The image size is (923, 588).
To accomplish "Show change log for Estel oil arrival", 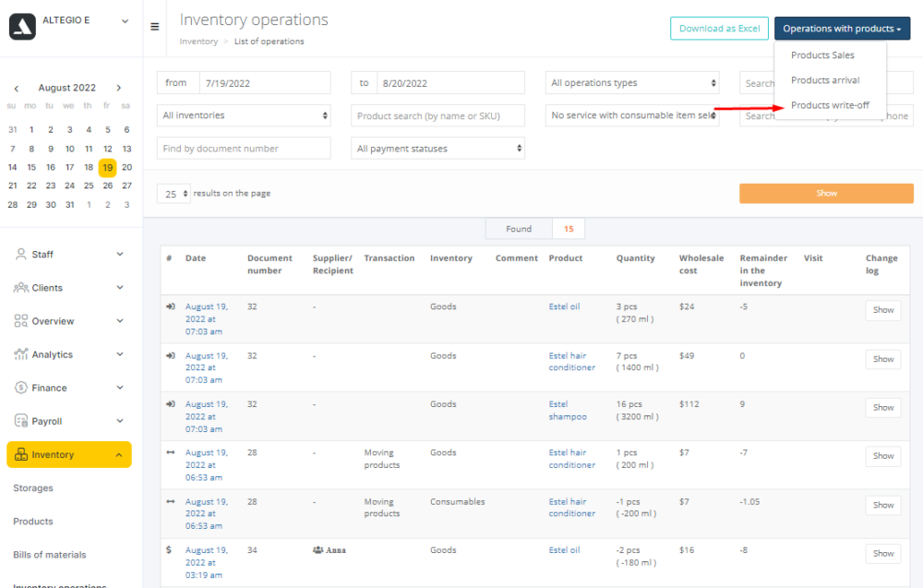I will click(883, 310).
